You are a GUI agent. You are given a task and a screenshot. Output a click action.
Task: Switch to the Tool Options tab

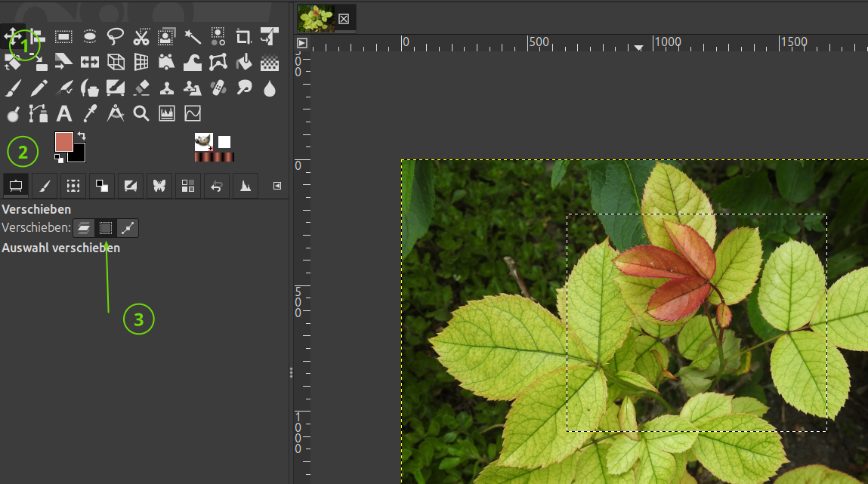pos(16,186)
